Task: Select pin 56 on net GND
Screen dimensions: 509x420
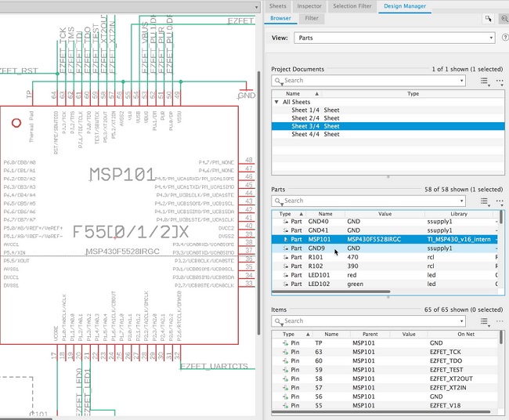Action: click(x=384, y=396)
